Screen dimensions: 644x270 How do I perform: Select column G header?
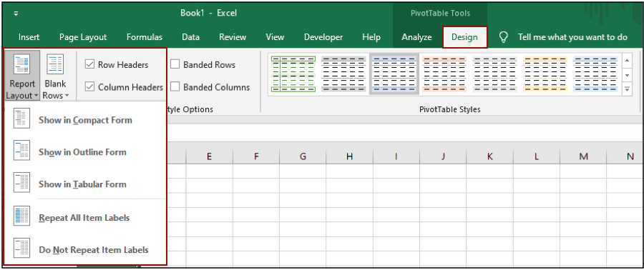tap(303, 156)
